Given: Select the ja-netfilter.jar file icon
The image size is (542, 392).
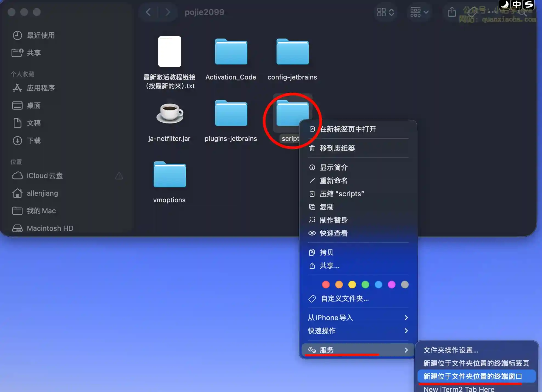Looking at the screenshot, I should tap(170, 113).
